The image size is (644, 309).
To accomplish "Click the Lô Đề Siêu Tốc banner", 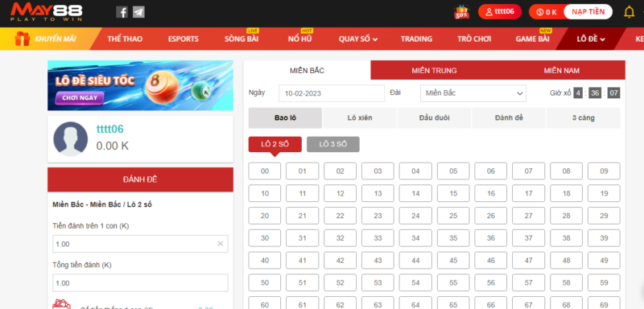I will [140, 85].
